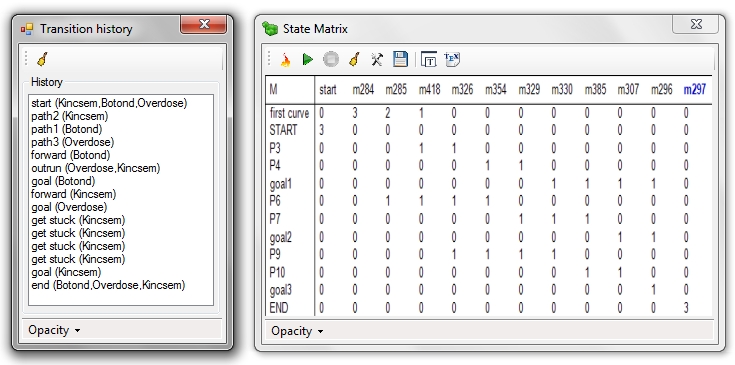Click the 'm326' column header
Viewport: 735px width, 365px height.
click(463, 89)
